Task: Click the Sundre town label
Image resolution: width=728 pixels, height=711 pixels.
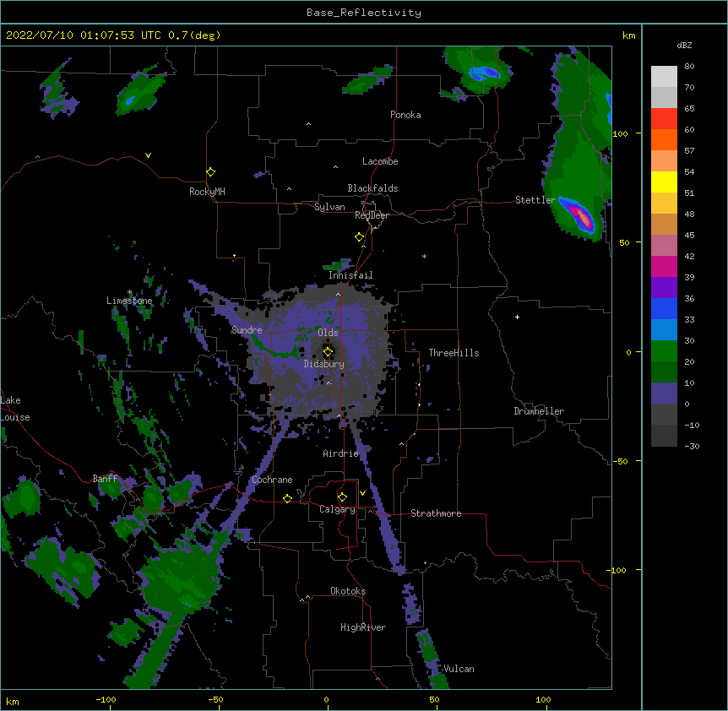Action: coord(247,330)
